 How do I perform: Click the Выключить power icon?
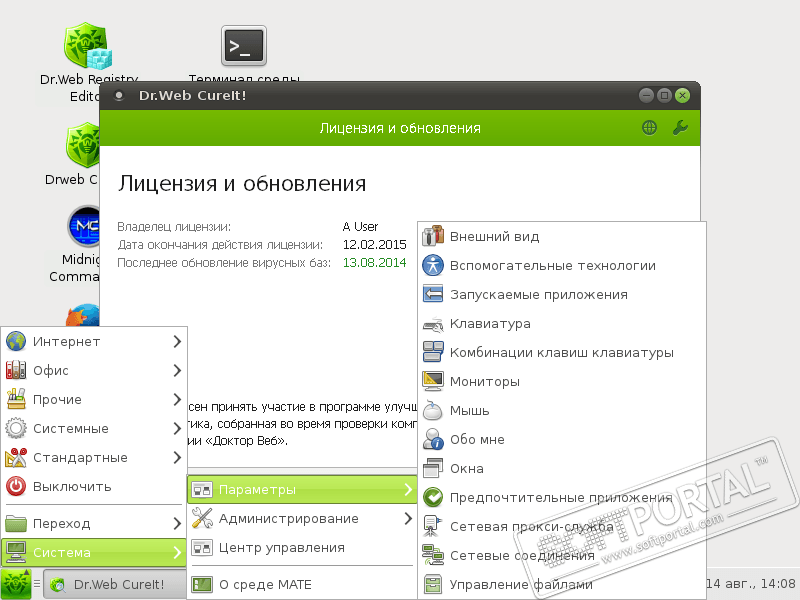(x=16, y=486)
